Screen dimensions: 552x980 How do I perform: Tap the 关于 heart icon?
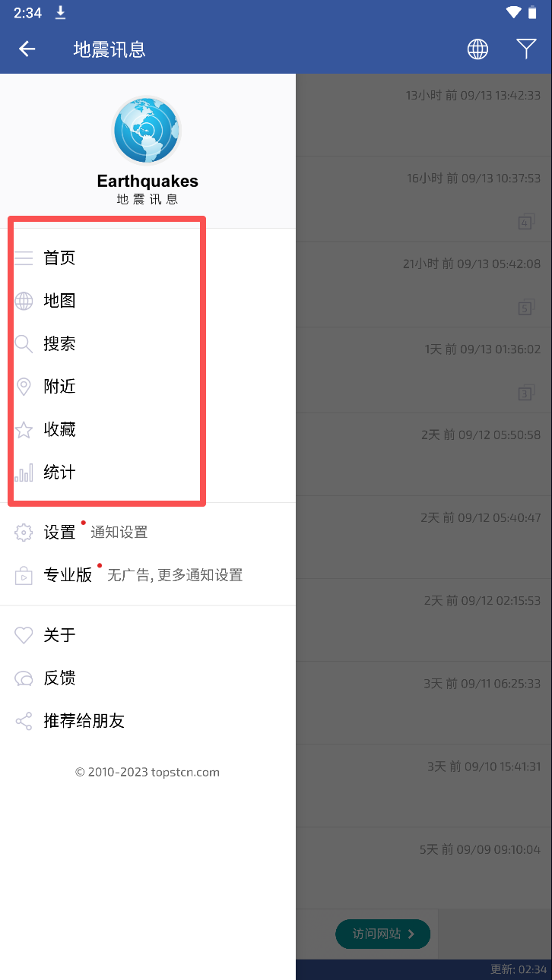pyautogui.click(x=24, y=635)
